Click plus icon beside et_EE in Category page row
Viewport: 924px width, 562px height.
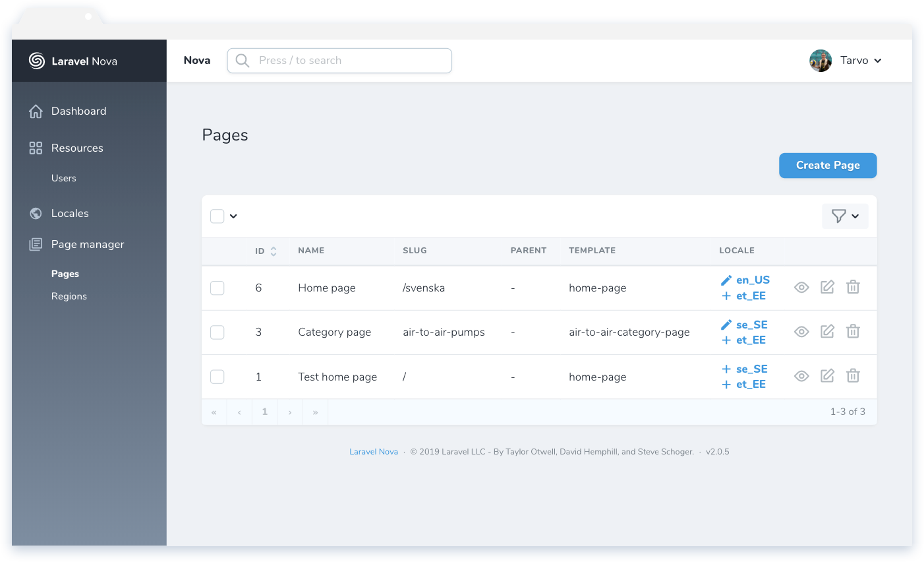pyautogui.click(x=726, y=340)
